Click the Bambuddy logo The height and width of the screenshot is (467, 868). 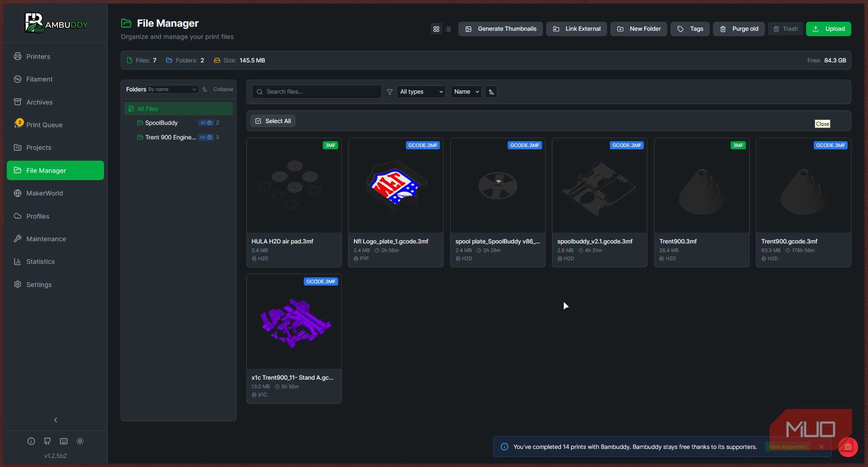[x=56, y=23]
